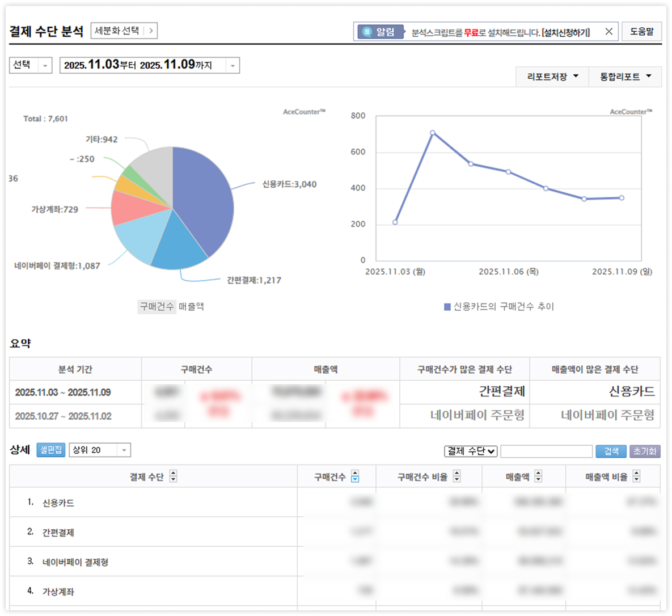Expand the 상위 20 row count dropdown
The image size is (672, 616).
click(100, 450)
